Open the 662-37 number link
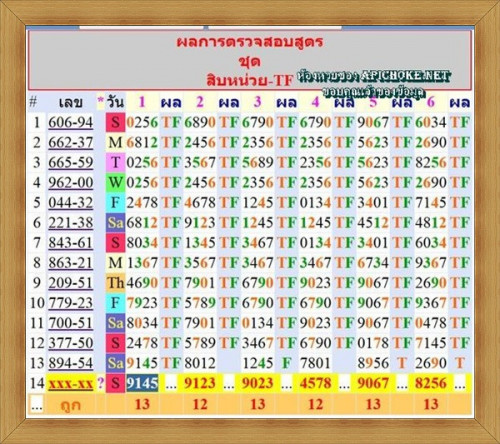Image resolution: width=500 pixels, height=444 pixels. point(71,143)
